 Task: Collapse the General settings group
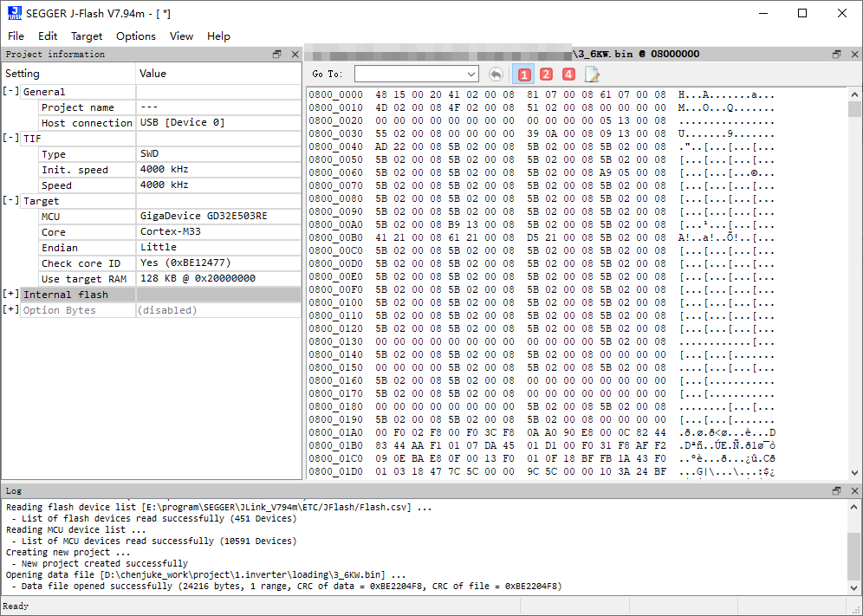click(11, 91)
